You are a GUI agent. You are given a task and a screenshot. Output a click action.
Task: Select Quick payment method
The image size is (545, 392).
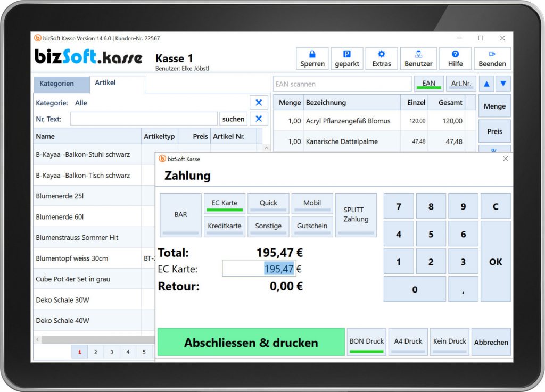pos(268,204)
